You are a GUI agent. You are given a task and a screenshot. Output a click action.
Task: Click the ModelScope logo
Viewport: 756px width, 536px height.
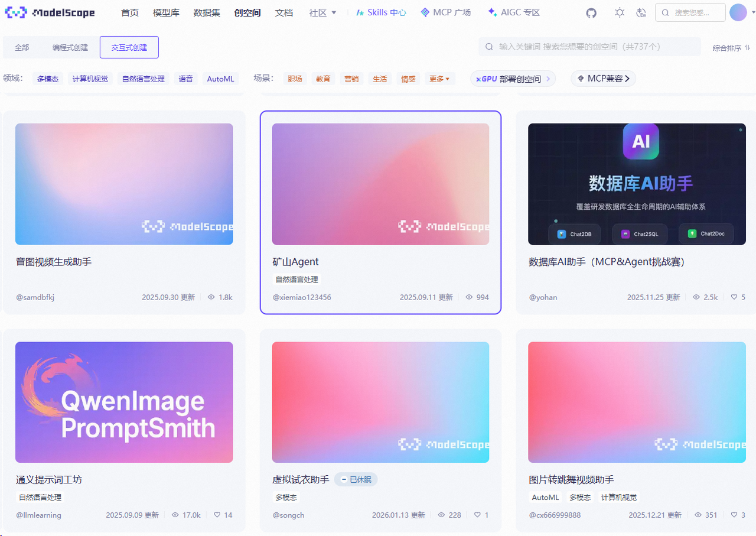click(x=50, y=12)
